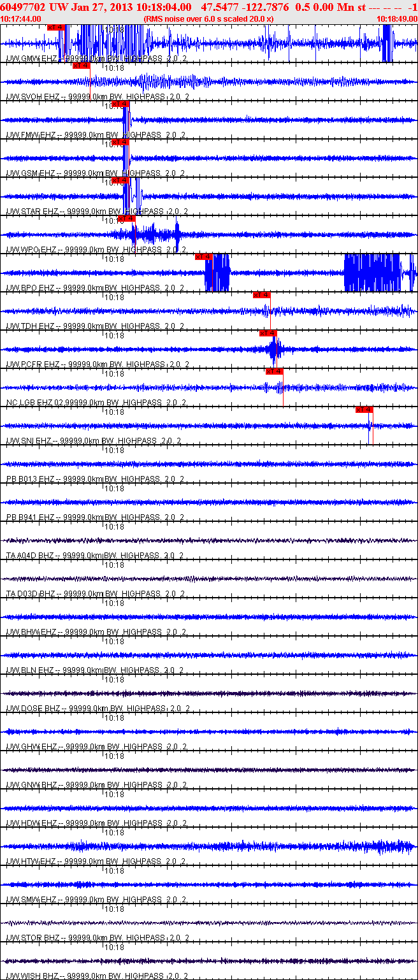Select the UW.HTW EHZ station label
This screenshot has width=418, height=980.
pos(96,861)
